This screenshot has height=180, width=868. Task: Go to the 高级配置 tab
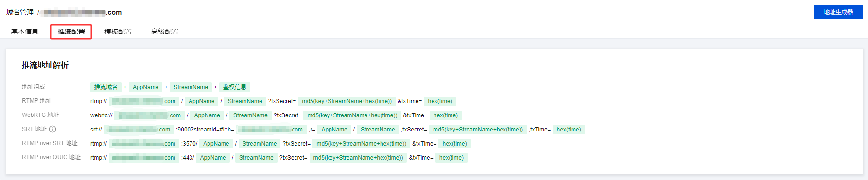click(165, 32)
